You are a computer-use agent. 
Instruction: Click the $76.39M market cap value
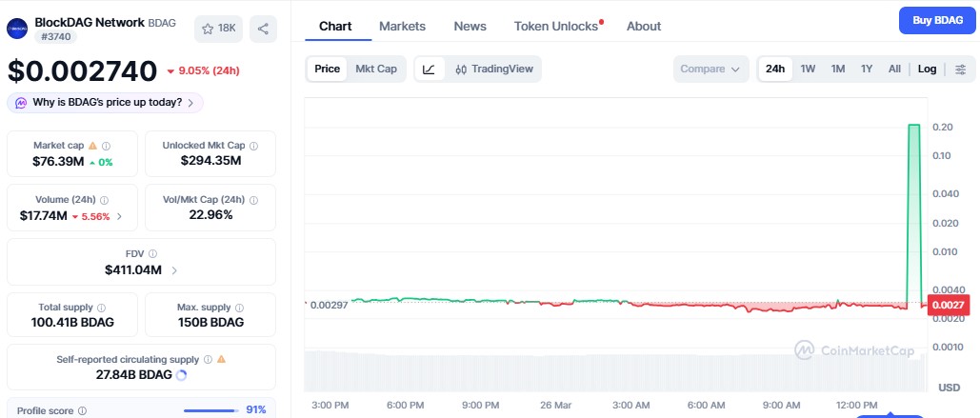pyautogui.click(x=58, y=163)
